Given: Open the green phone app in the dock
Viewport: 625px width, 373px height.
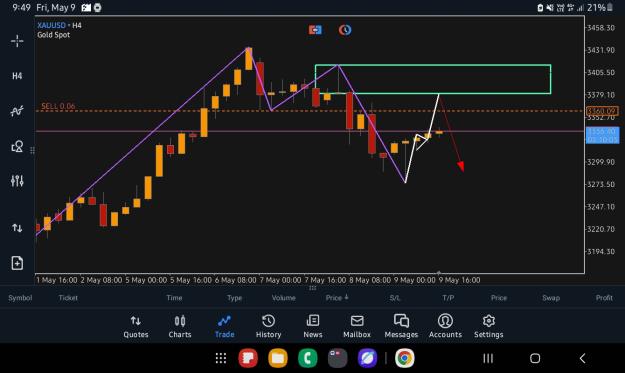Looking at the screenshot, I should [x=308, y=358].
